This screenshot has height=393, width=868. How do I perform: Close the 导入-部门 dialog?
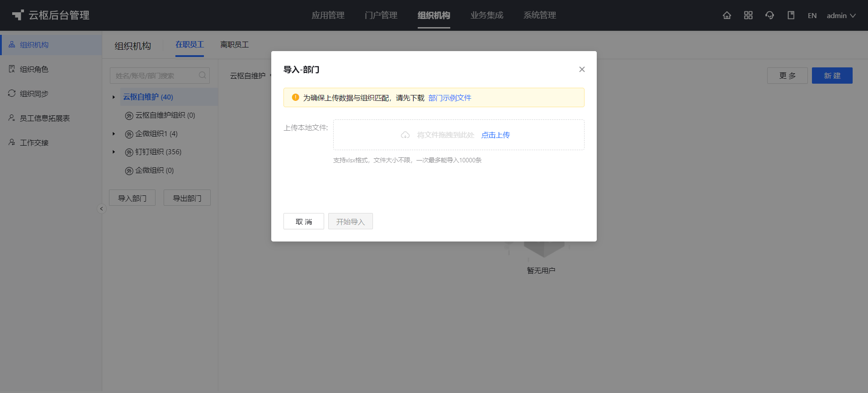pyautogui.click(x=582, y=69)
